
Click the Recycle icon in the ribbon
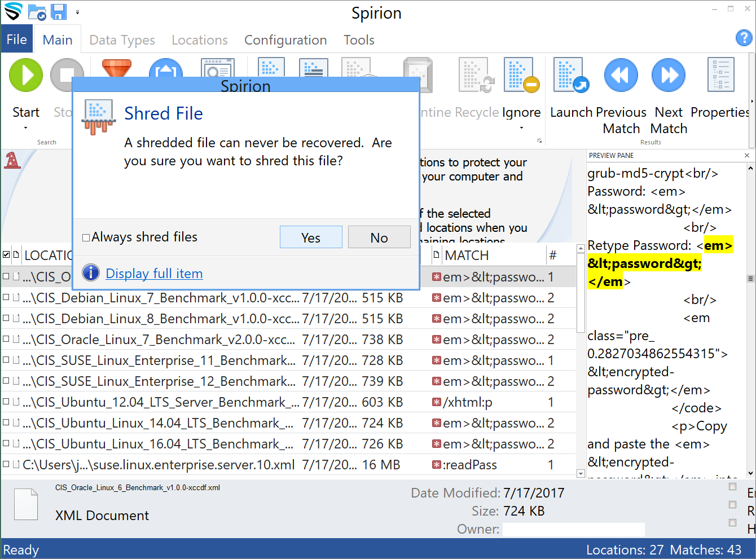pos(477,75)
